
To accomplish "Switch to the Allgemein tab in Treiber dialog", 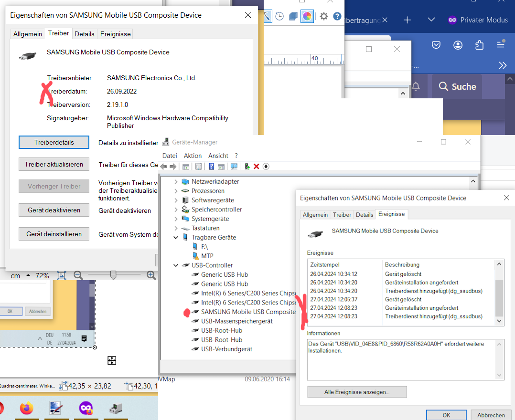I will coord(27,34).
